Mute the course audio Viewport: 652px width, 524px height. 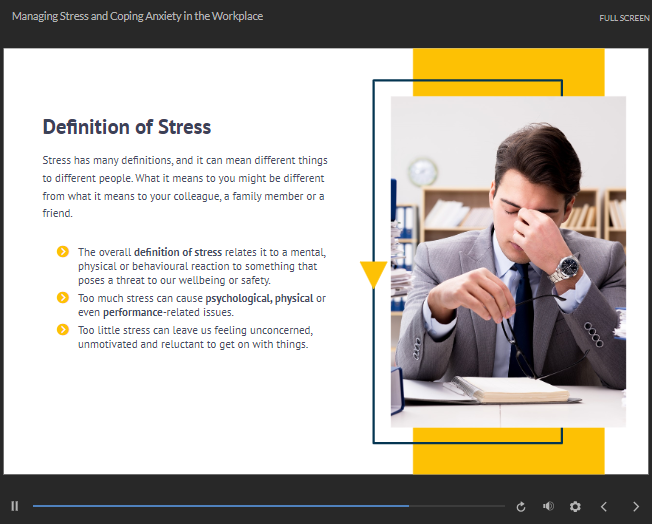548,507
